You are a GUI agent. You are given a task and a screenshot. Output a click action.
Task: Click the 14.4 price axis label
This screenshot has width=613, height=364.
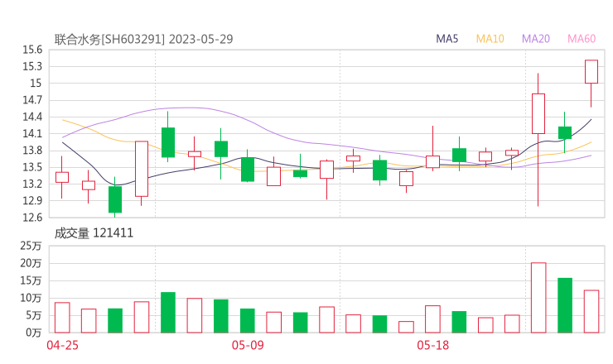[32, 117]
